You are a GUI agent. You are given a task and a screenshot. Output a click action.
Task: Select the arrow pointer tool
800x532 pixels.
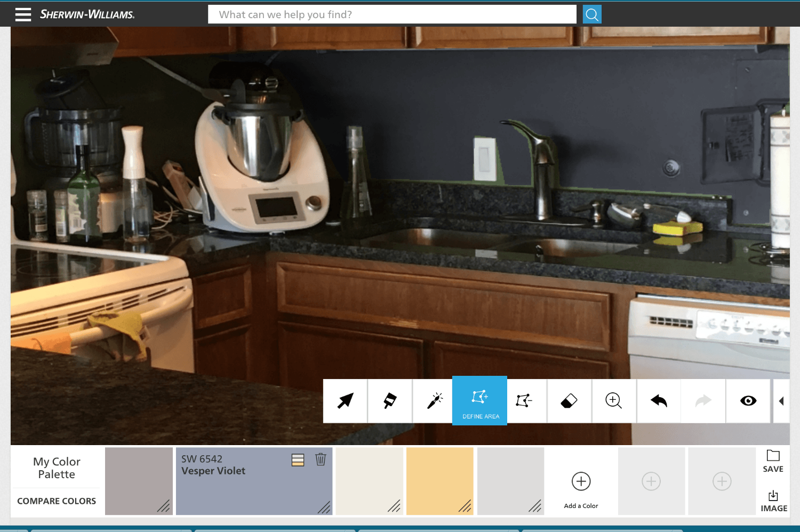click(x=345, y=401)
